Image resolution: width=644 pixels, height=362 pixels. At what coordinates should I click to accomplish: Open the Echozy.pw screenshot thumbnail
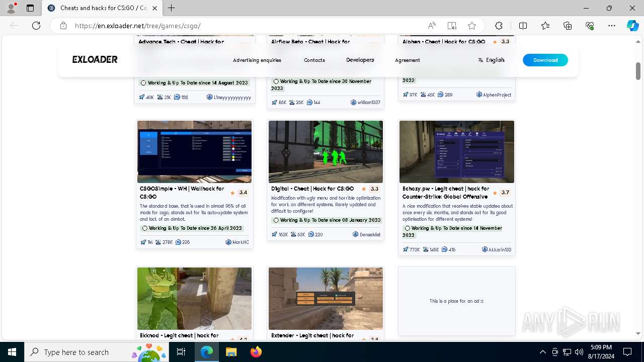point(457,152)
